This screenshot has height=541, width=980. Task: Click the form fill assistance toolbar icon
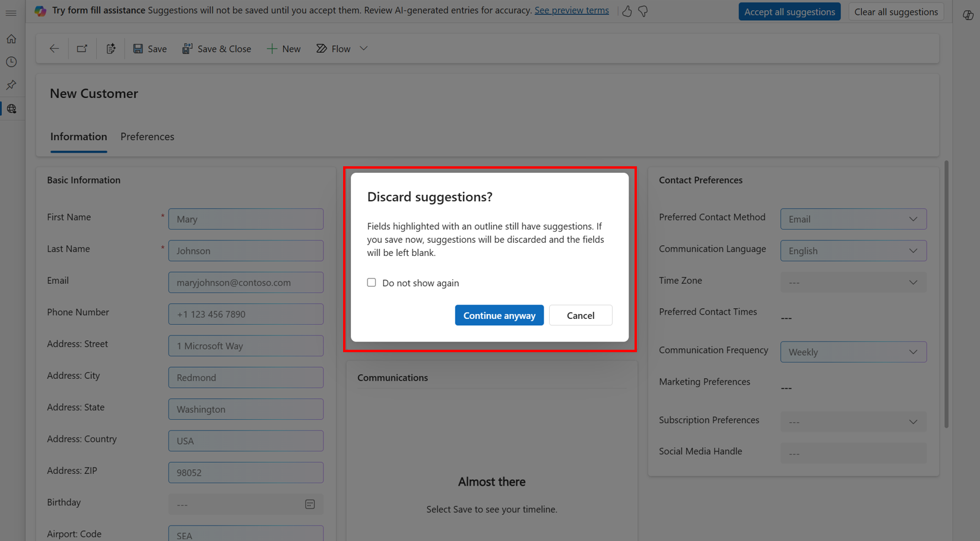[111, 49]
